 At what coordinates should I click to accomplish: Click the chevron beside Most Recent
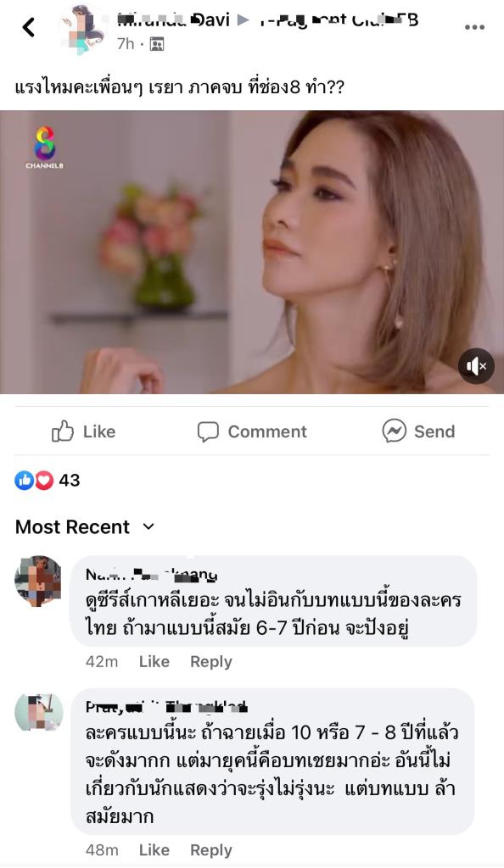(x=148, y=527)
